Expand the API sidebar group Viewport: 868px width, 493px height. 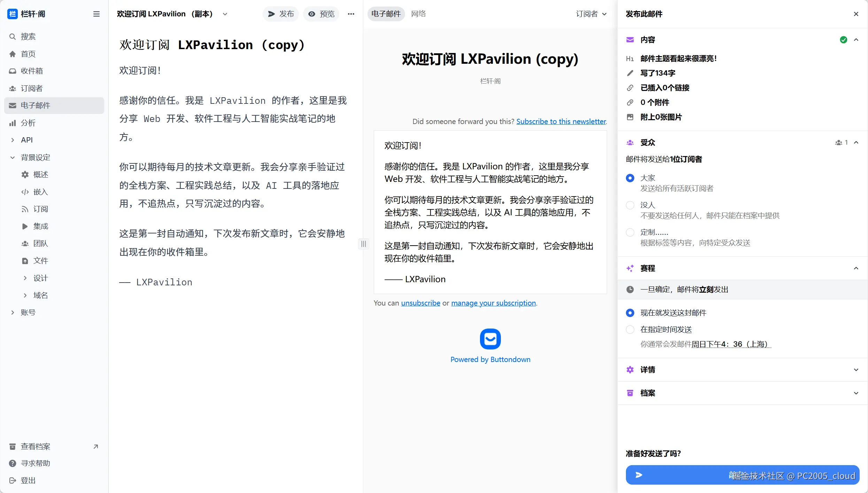pyautogui.click(x=13, y=140)
